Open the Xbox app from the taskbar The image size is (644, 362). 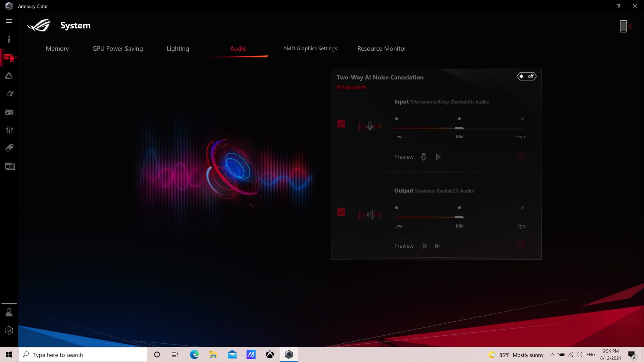click(270, 354)
